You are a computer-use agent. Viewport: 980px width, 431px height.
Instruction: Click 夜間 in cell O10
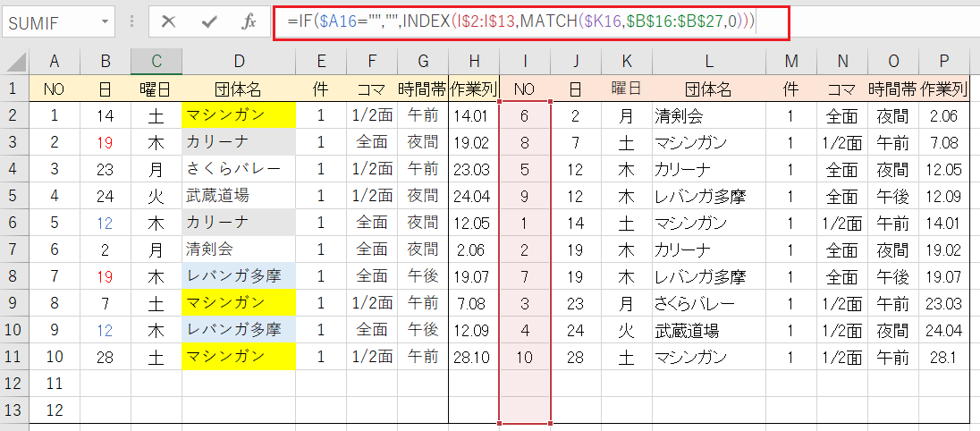point(893,330)
